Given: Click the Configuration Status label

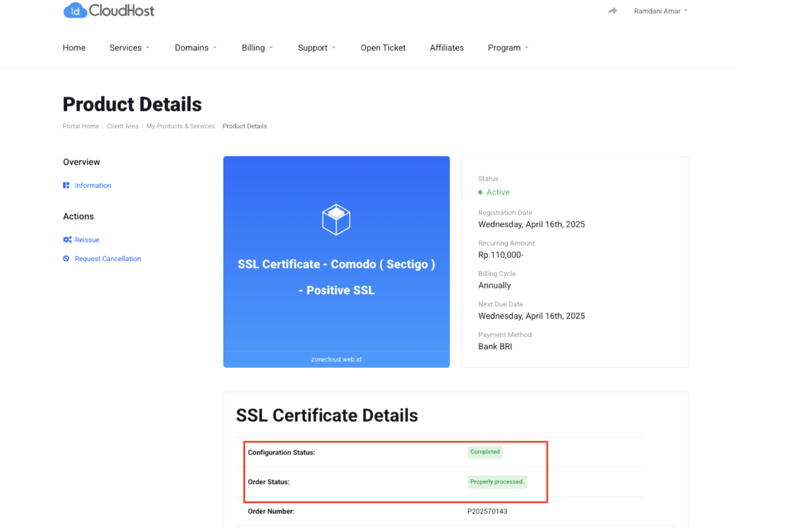Looking at the screenshot, I should point(281,452).
